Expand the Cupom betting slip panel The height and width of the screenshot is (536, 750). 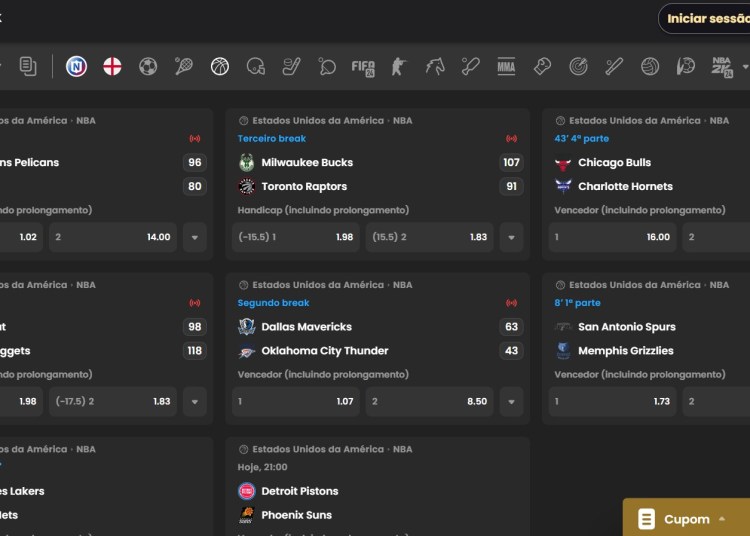(686, 519)
